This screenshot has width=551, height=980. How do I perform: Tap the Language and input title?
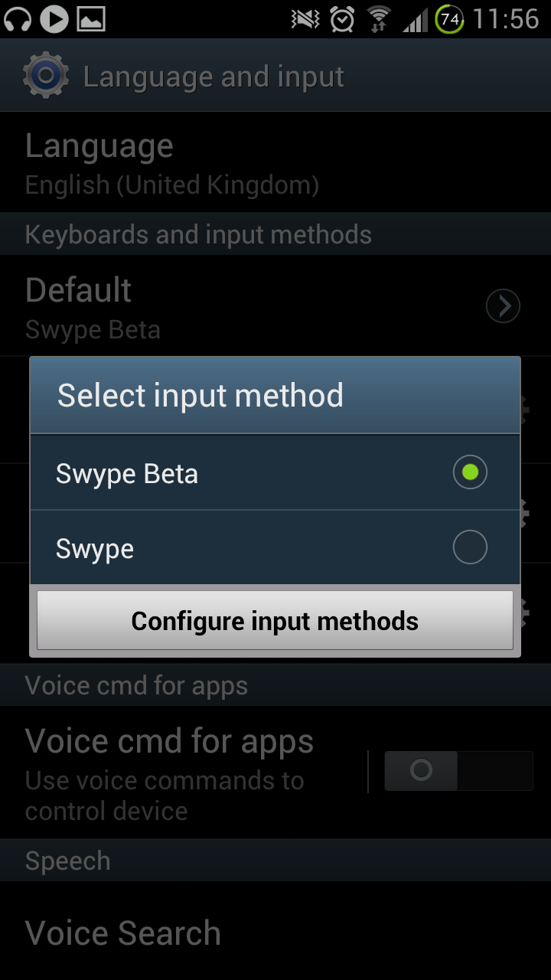pos(214,77)
